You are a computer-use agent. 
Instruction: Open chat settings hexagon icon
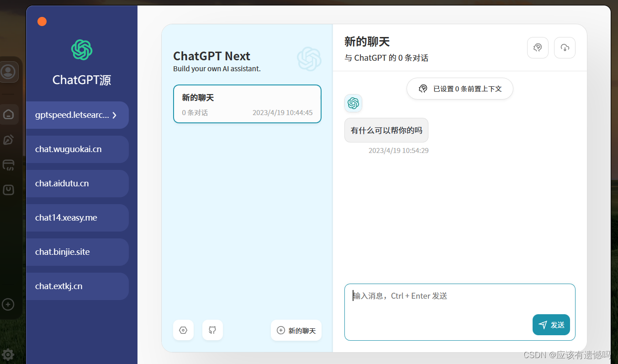pyautogui.click(x=183, y=330)
